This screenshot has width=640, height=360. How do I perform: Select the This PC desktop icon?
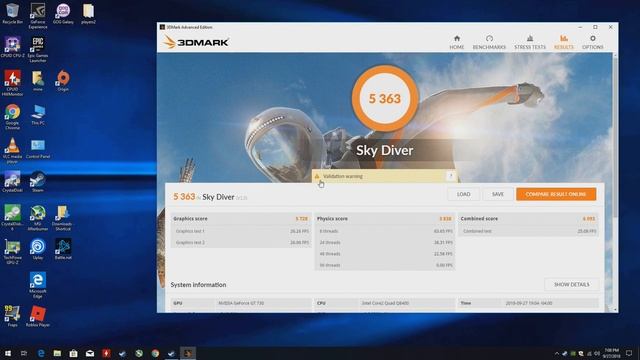pos(38,114)
